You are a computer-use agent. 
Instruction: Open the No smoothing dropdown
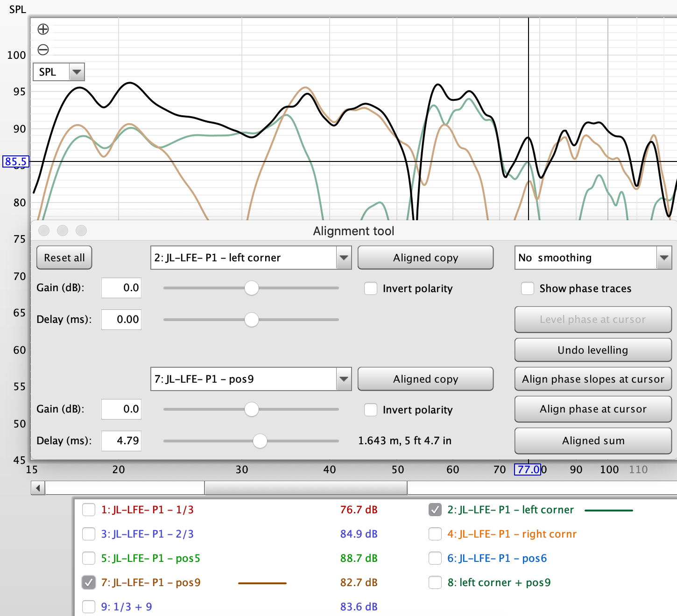(593, 258)
